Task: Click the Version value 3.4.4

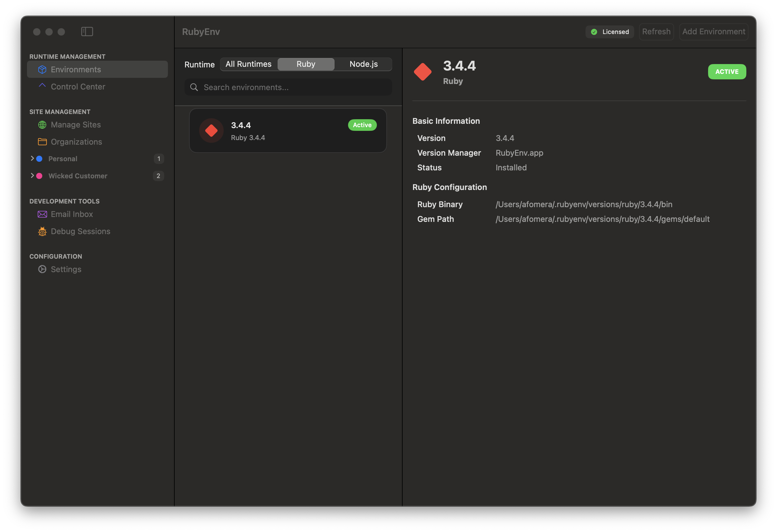Action: coord(505,138)
